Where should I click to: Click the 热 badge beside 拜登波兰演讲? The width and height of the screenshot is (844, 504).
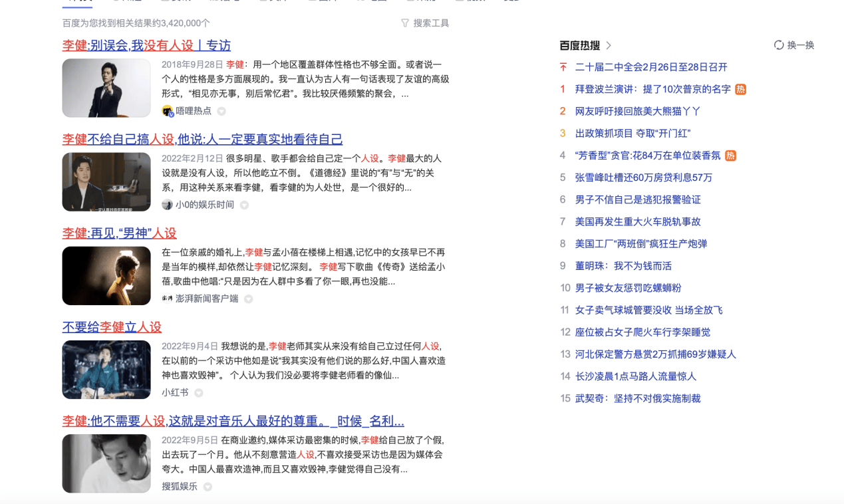click(740, 89)
